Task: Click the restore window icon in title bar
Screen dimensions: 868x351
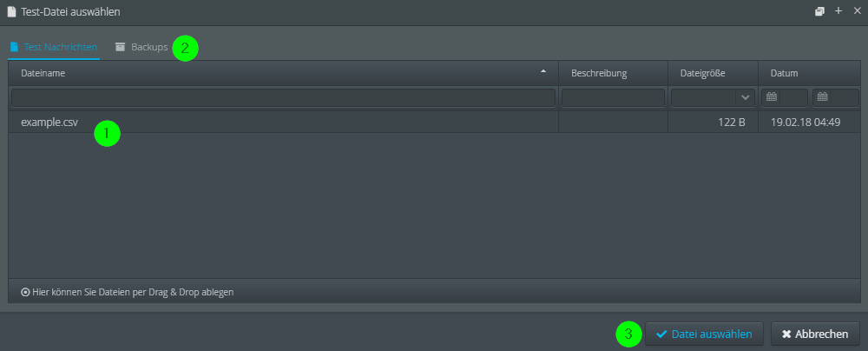Action: pos(820,11)
